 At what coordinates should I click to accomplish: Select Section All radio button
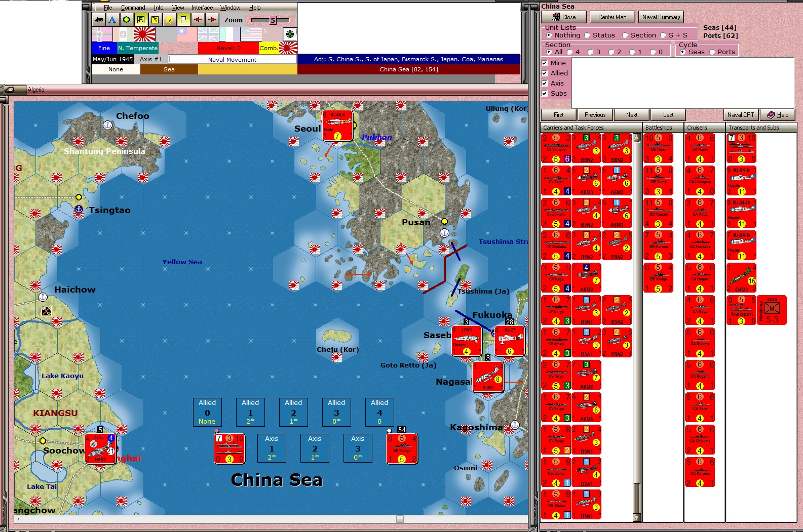coord(549,52)
